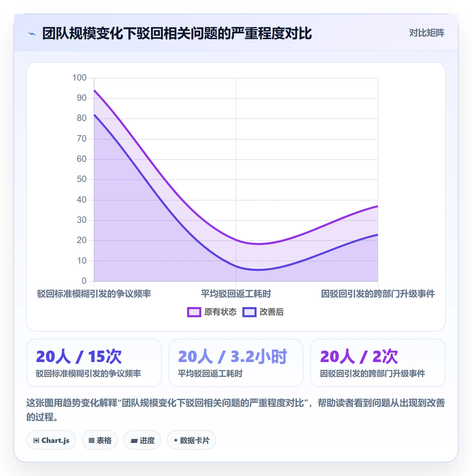The width and height of the screenshot is (472, 476).
Task: Click the y-axis value 0
Action: 84,281
